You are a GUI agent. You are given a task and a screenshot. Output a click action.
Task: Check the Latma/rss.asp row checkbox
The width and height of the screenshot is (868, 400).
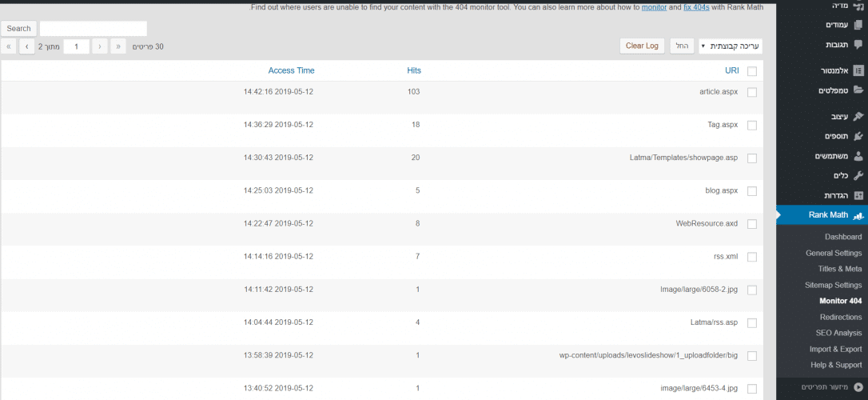pyautogui.click(x=752, y=323)
